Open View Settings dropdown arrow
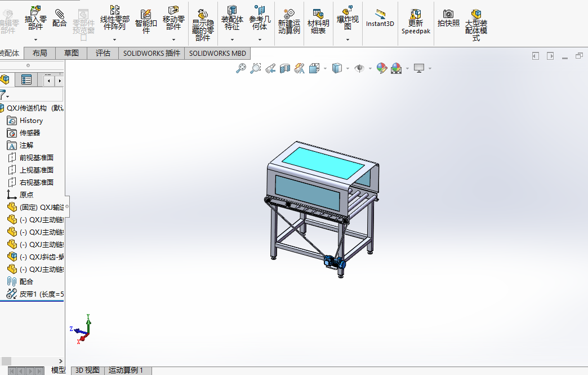The image size is (588, 375). 430,69
